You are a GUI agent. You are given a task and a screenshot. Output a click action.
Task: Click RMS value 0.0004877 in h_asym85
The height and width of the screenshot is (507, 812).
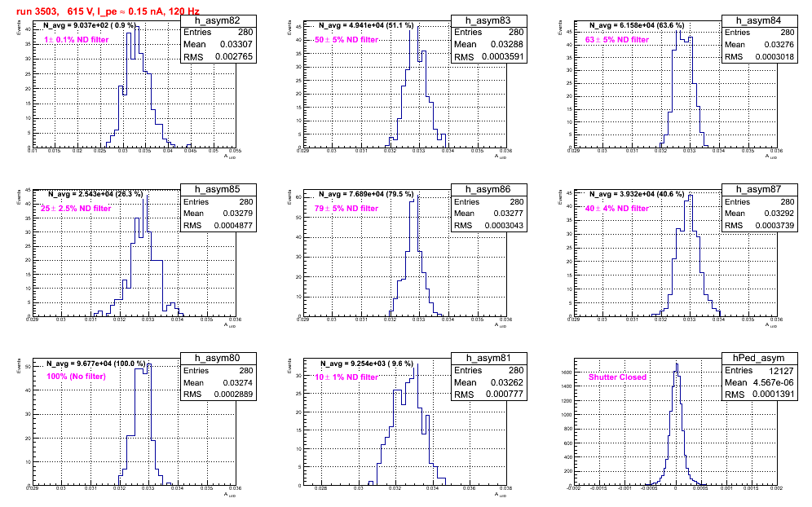click(x=233, y=226)
